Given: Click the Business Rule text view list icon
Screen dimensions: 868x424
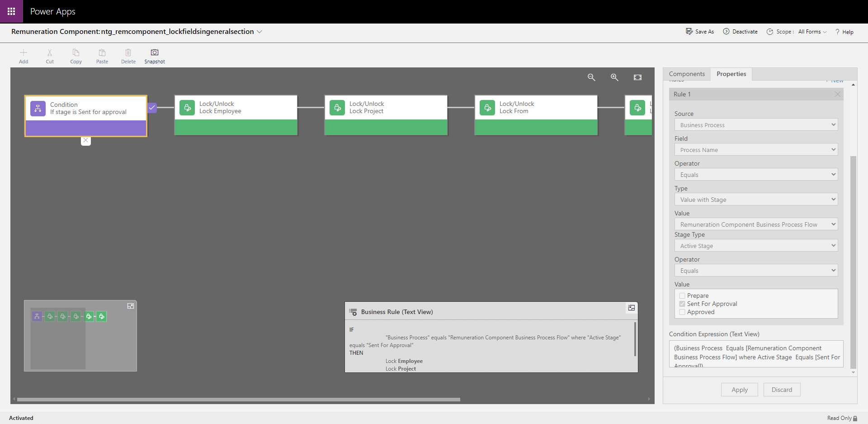Looking at the screenshot, I should click(x=353, y=312).
